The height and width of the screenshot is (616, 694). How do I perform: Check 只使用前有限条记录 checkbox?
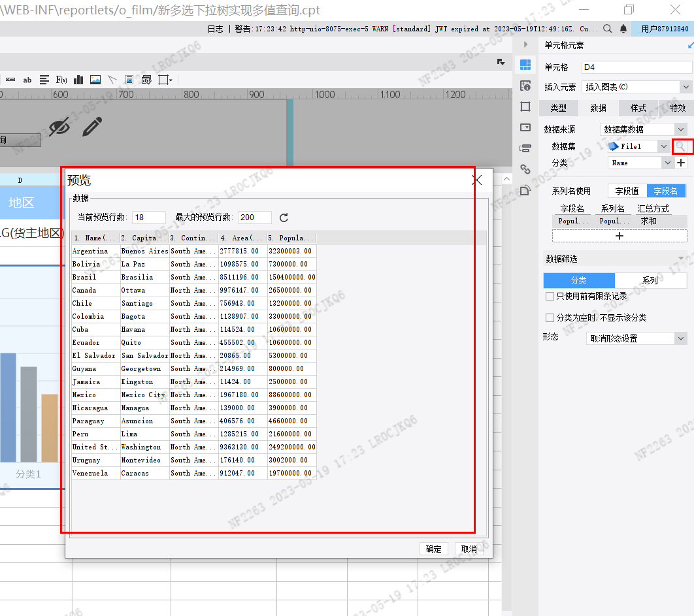click(550, 297)
